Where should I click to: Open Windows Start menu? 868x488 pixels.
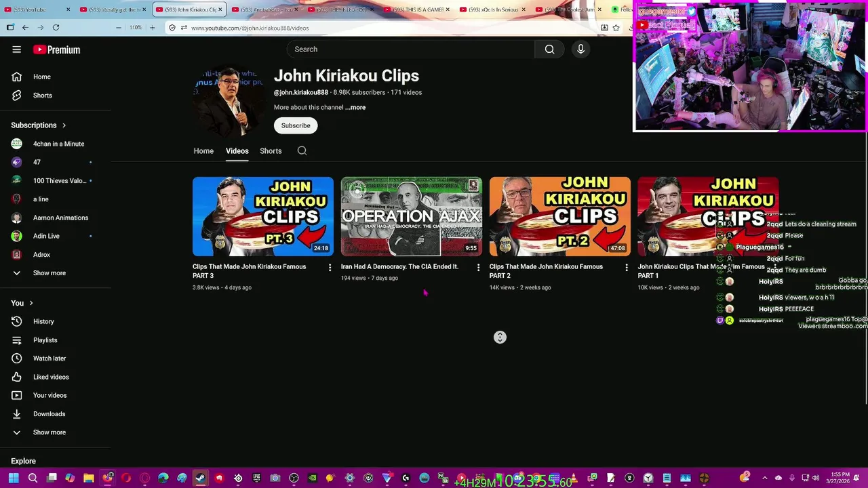(x=14, y=479)
